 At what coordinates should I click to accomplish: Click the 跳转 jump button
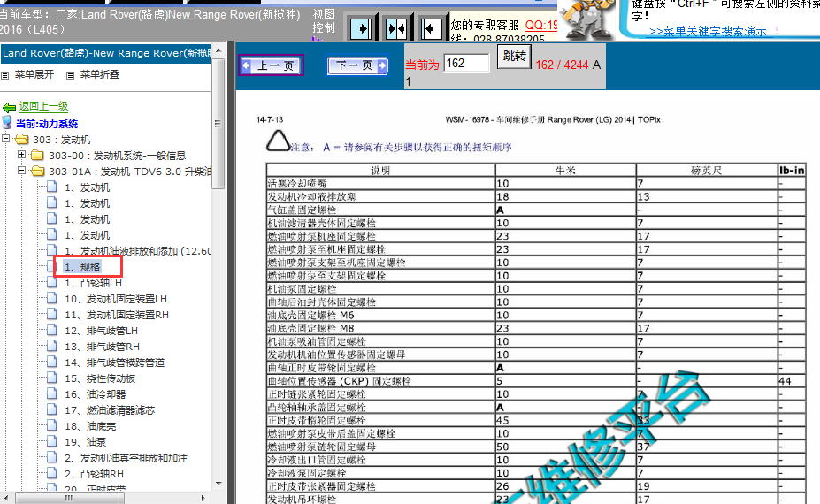click(x=514, y=56)
